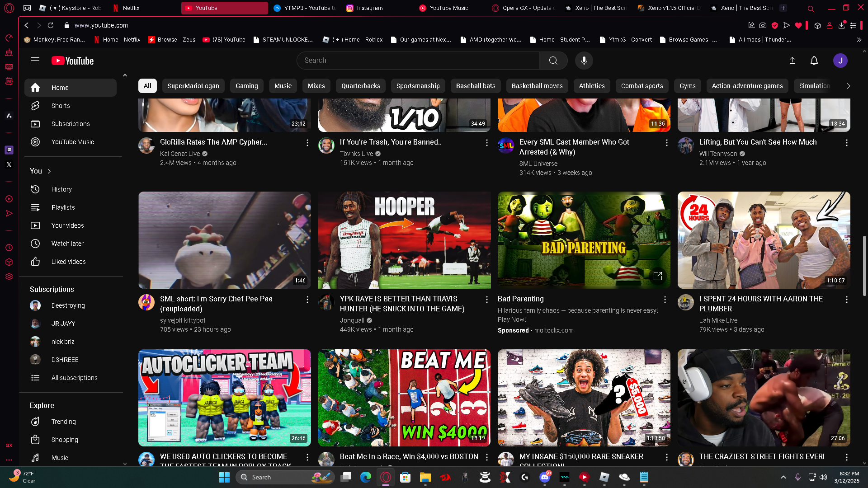The image size is (868, 488).
Task: Expand All subscriptions list
Action: click(x=71, y=378)
